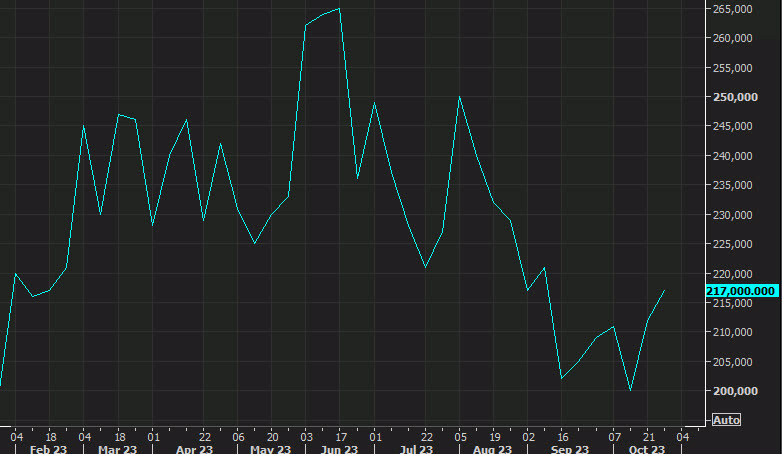Click the last data point on the line
Viewport: 782px width, 454px height.
[x=664, y=291]
